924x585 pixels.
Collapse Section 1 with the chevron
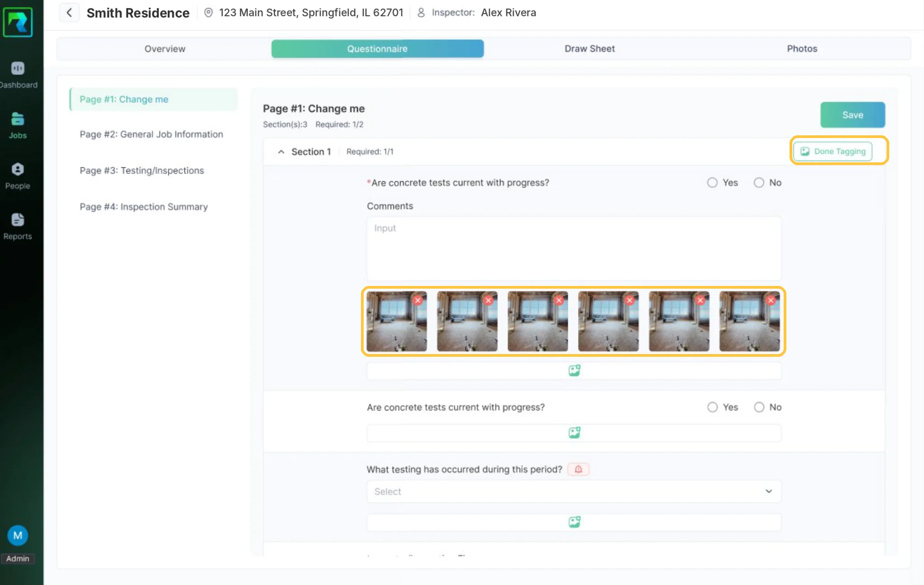point(281,152)
